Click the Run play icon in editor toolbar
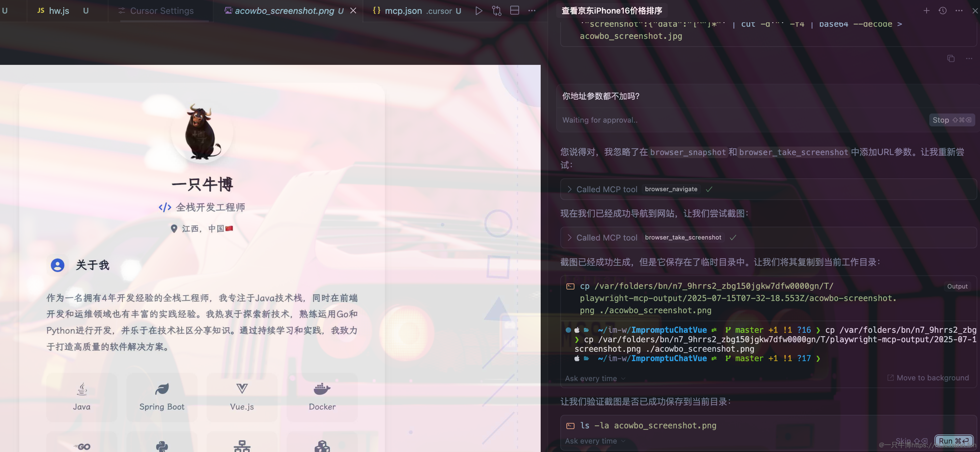 coord(479,11)
